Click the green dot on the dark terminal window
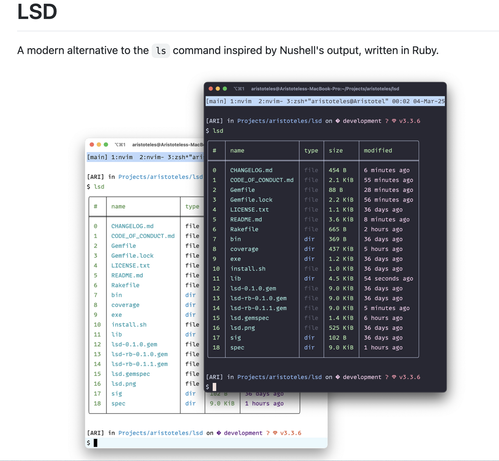Viewport: 499px width, 461px height. (x=225, y=89)
